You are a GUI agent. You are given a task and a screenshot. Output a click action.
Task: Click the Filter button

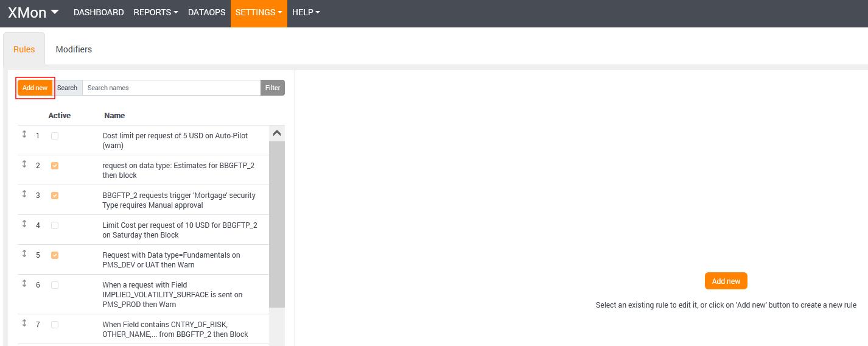pyautogui.click(x=272, y=88)
